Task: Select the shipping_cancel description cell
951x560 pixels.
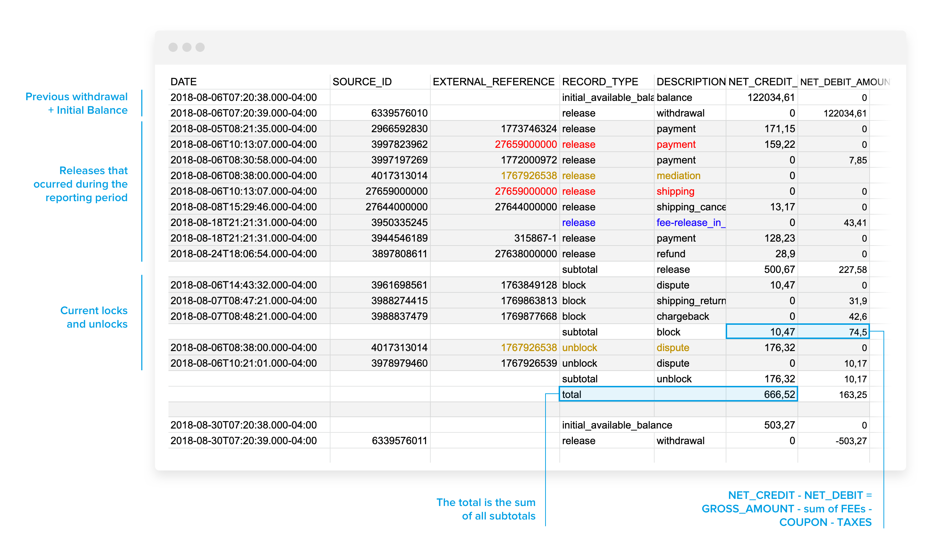Action: click(691, 207)
